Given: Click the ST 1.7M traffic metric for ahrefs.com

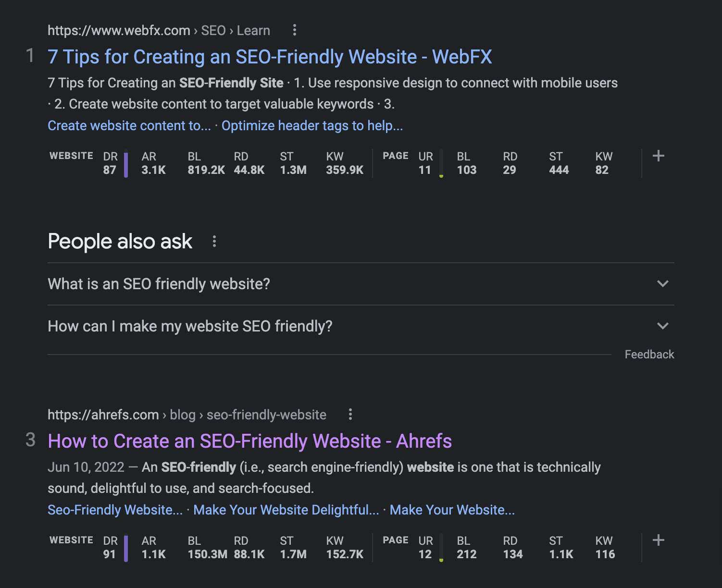Looking at the screenshot, I should pyautogui.click(x=293, y=548).
